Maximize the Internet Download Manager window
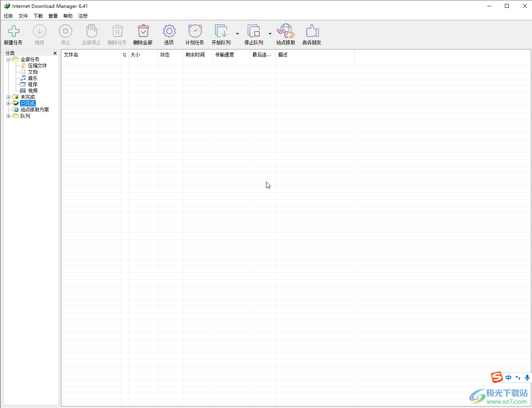 point(507,6)
